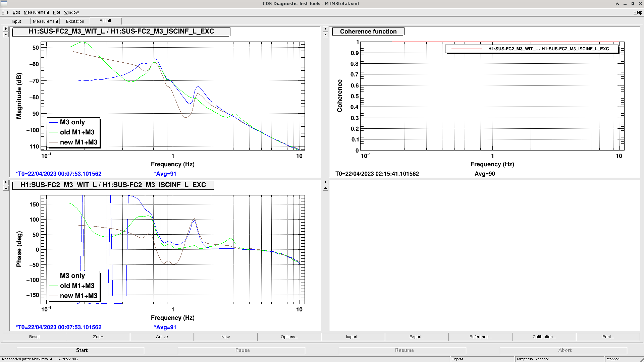
Task: Shade the window with the caret button
Action: pyautogui.click(x=617, y=4)
